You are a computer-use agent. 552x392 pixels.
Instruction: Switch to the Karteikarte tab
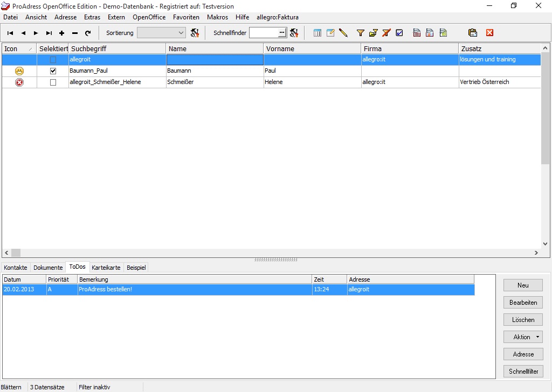[106, 268]
